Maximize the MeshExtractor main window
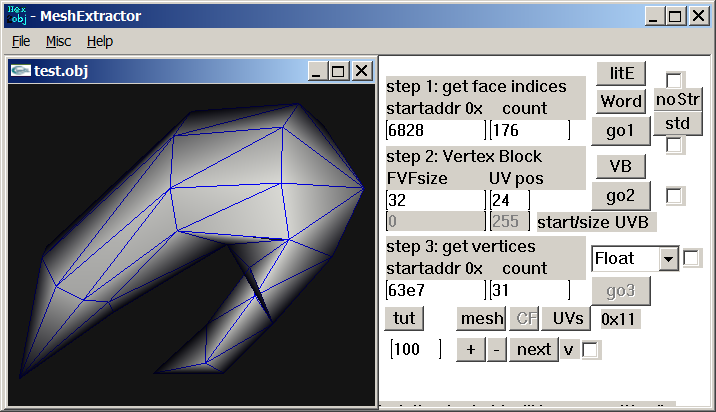 (675, 16)
